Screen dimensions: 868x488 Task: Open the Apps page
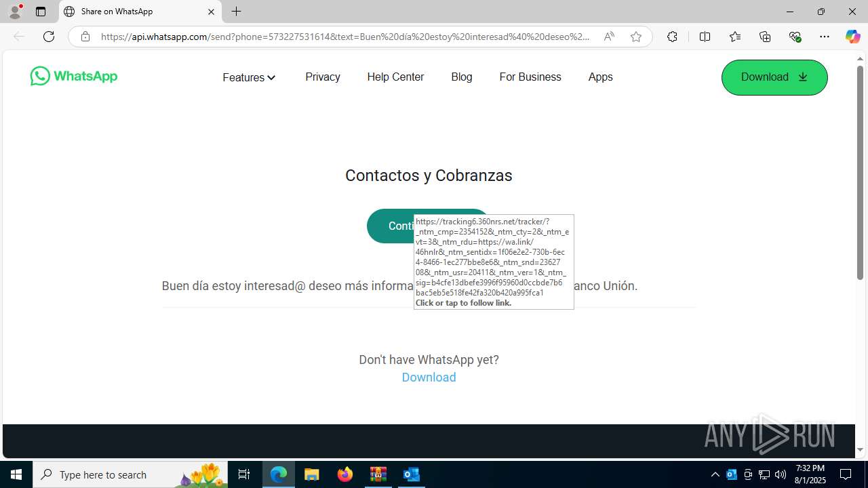(600, 77)
